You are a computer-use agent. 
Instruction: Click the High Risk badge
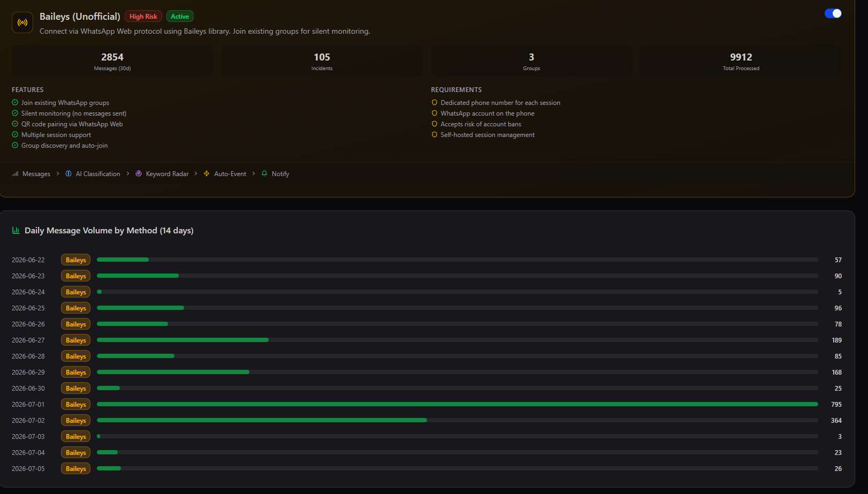pyautogui.click(x=143, y=17)
